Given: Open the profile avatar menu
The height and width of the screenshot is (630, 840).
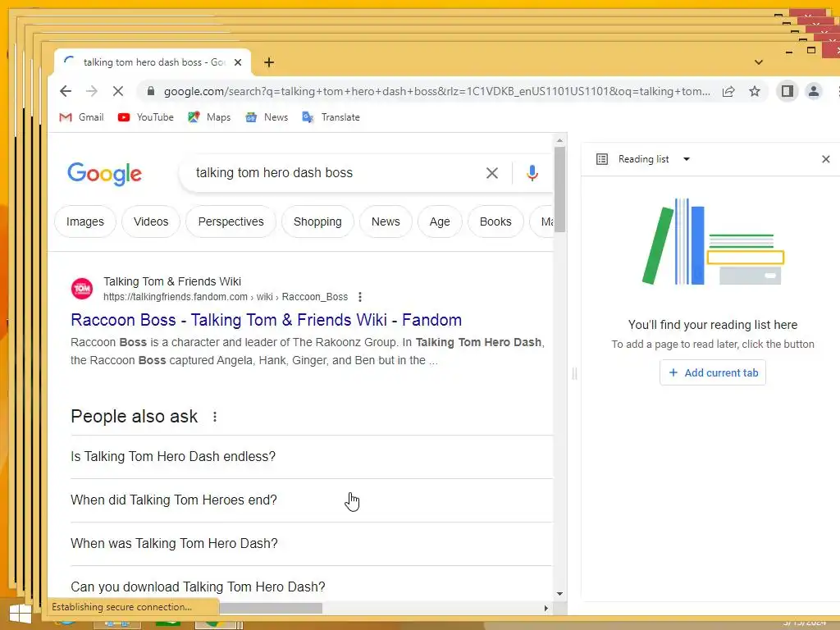Looking at the screenshot, I should point(813,91).
